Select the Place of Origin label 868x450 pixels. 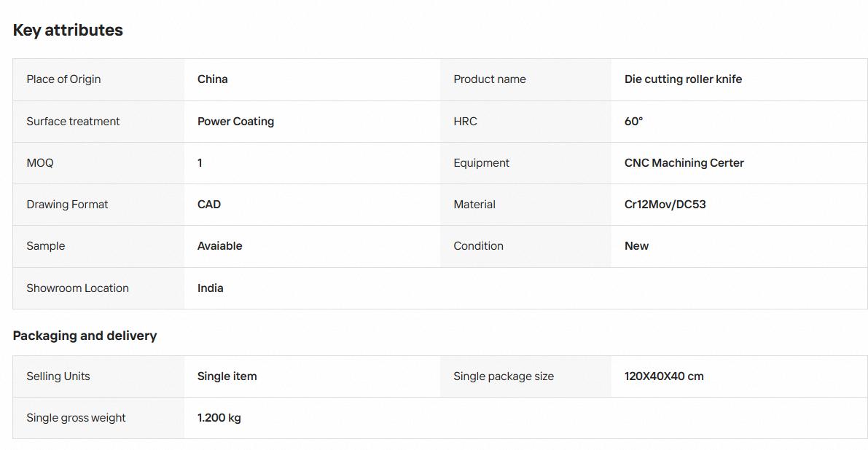click(x=63, y=79)
